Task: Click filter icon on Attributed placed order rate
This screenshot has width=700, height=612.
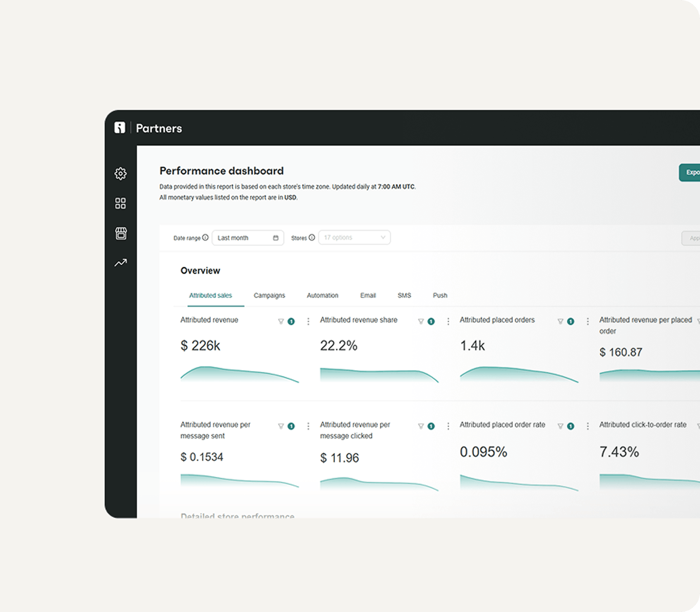Action: point(560,426)
